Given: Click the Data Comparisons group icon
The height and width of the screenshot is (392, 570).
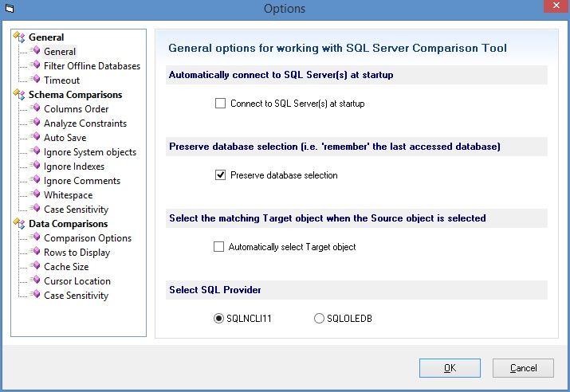Looking at the screenshot, I should (19, 223).
